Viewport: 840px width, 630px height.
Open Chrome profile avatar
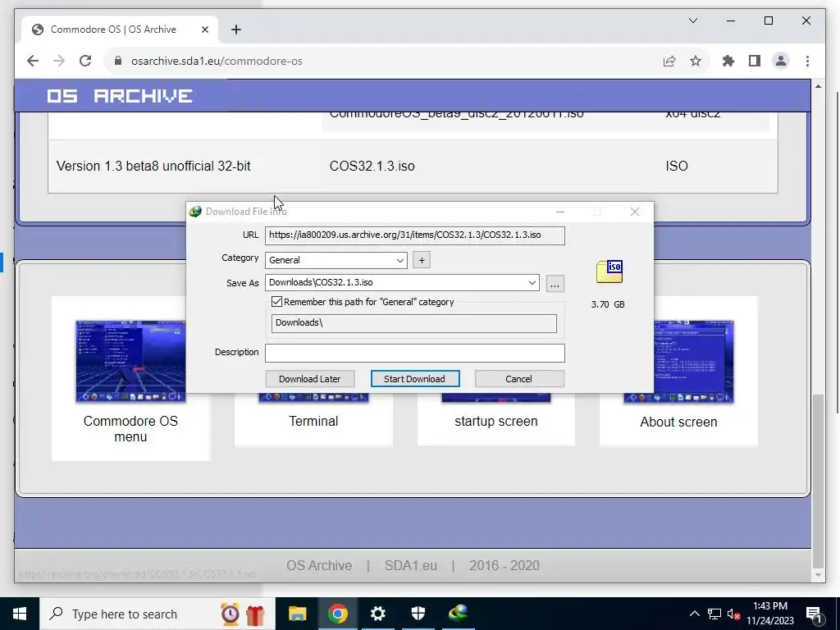pyautogui.click(x=781, y=61)
